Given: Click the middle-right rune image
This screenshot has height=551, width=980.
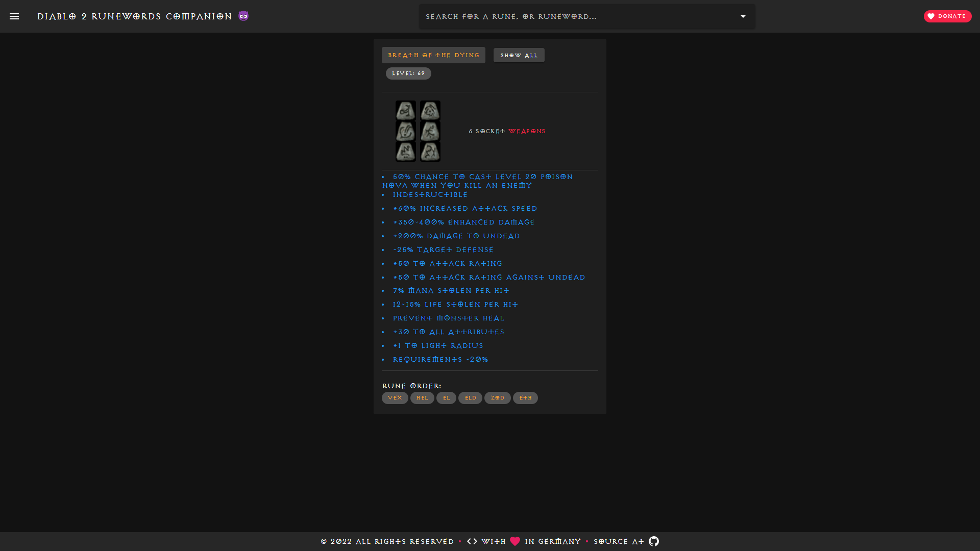Looking at the screenshot, I should point(430,131).
